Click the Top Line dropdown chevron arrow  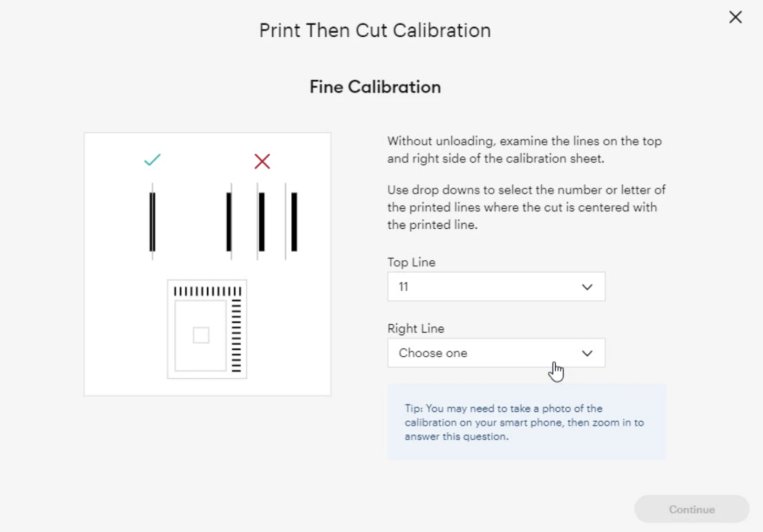[587, 287]
